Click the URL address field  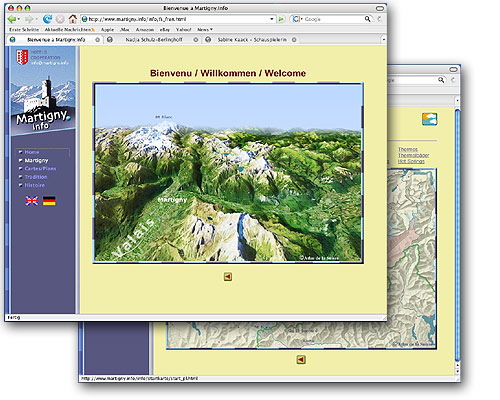coord(177,19)
